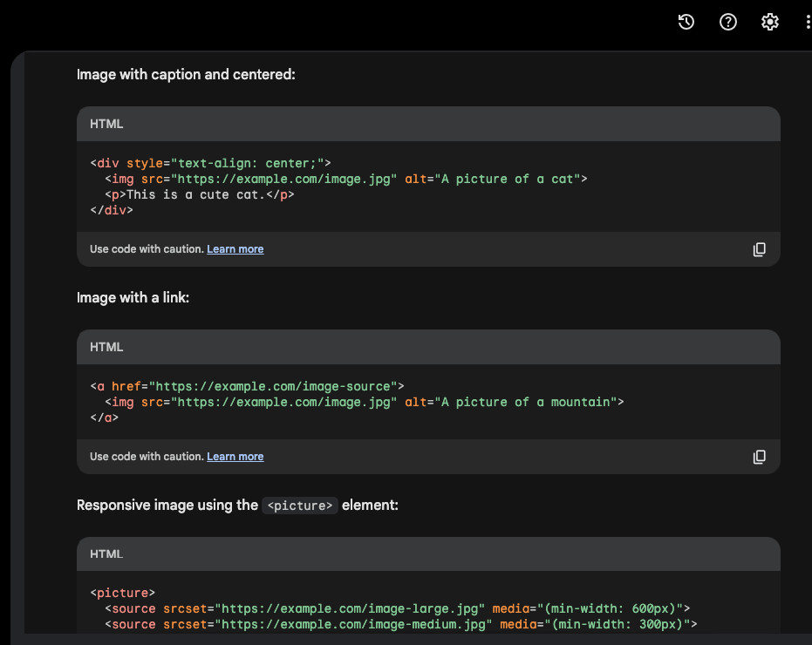Click Learn more under the cat code
Screen dimensions: 812x645
[235, 249]
